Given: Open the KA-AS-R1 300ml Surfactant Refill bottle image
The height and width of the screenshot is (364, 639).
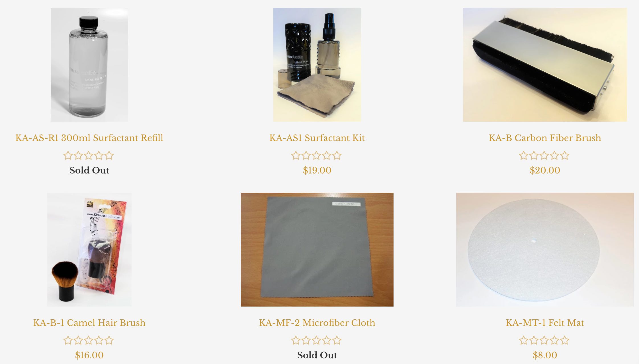Looking at the screenshot, I should click(x=89, y=65).
